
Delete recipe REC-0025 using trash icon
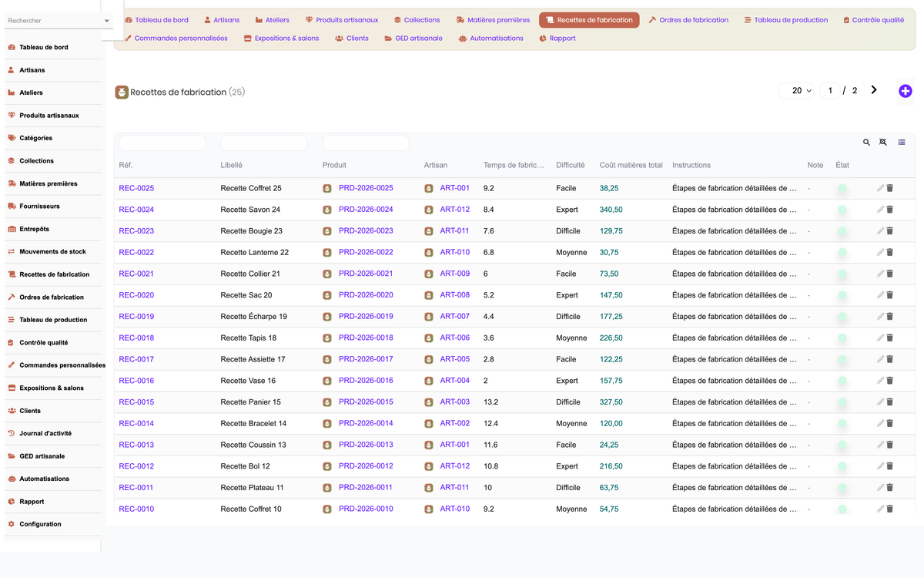(x=890, y=188)
